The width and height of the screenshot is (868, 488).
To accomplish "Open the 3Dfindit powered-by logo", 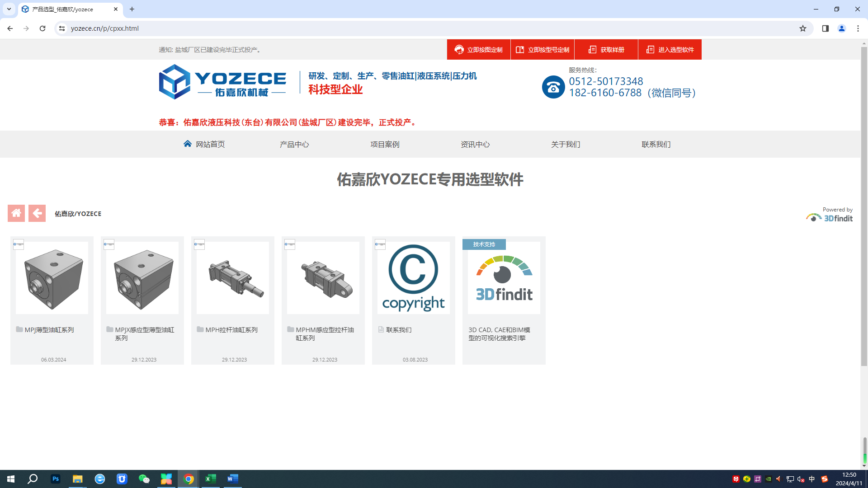I will (x=829, y=215).
